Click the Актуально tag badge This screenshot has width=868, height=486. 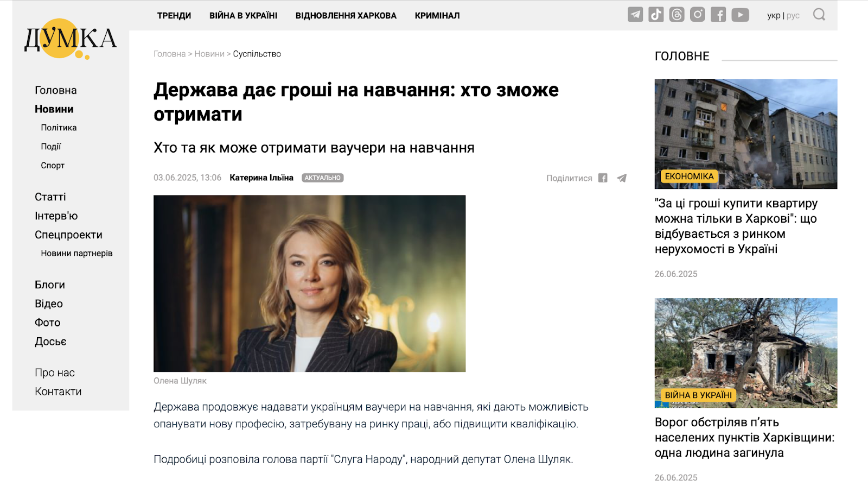(323, 178)
